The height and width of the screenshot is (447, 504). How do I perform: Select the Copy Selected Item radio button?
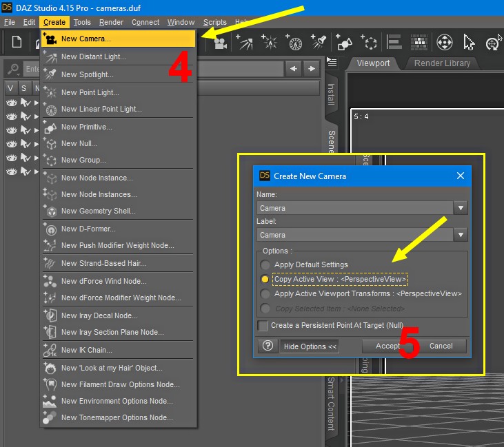[x=265, y=309]
